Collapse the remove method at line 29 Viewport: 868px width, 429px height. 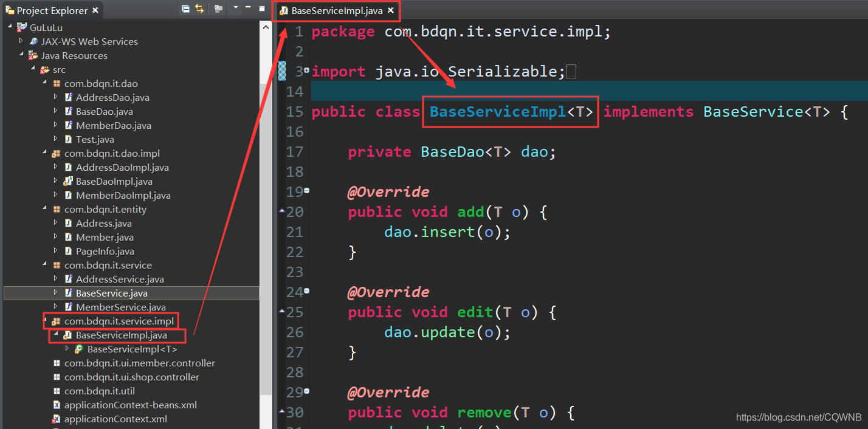tap(306, 391)
